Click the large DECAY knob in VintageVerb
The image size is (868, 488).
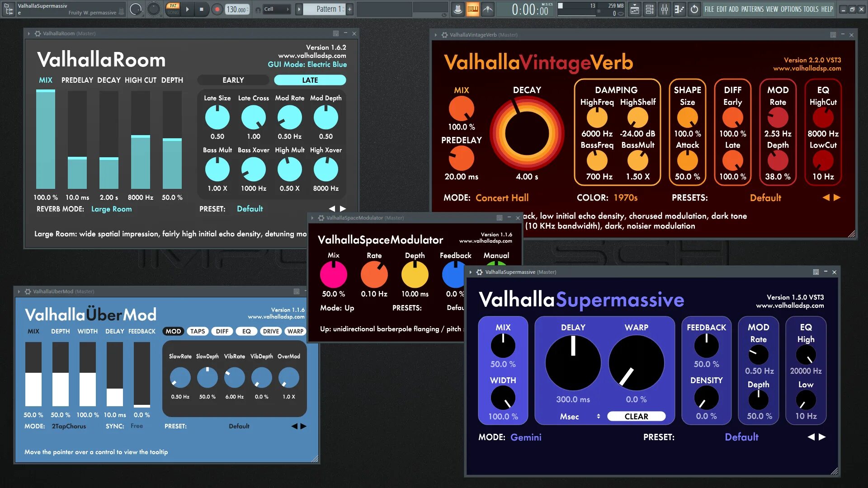[527, 134]
